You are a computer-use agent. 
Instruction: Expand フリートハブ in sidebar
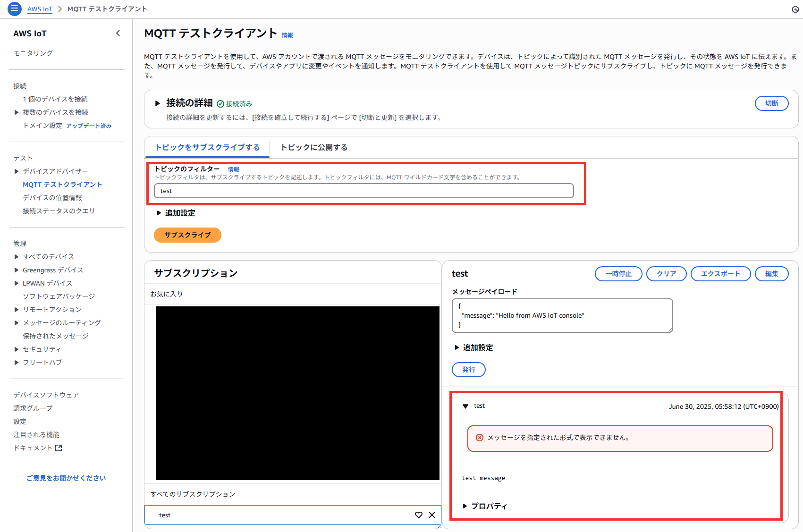point(17,363)
